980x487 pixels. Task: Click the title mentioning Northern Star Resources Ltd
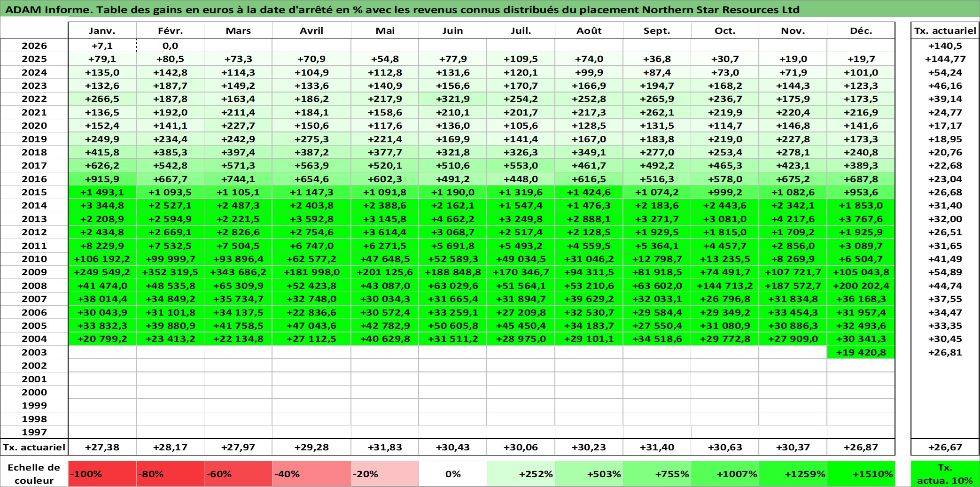(402, 10)
